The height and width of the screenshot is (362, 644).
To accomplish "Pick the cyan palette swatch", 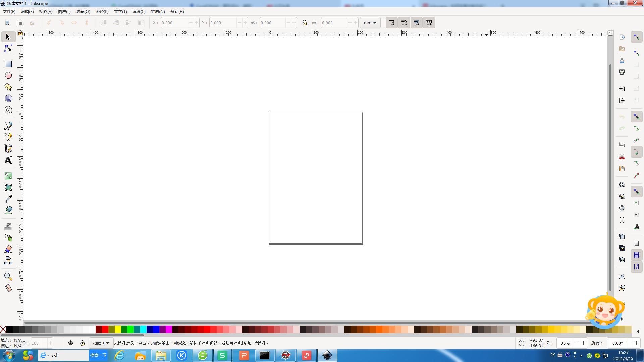I will (143, 329).
